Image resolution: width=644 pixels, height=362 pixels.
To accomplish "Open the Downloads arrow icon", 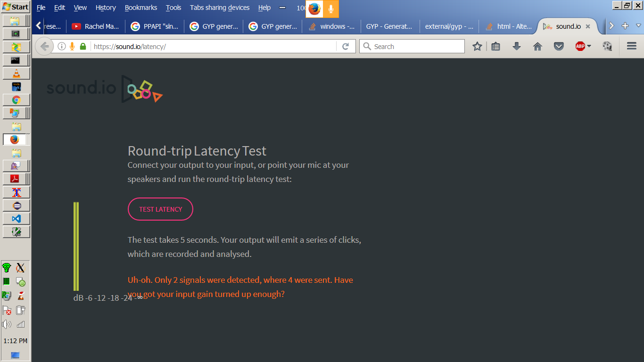I will pos(517,46).
